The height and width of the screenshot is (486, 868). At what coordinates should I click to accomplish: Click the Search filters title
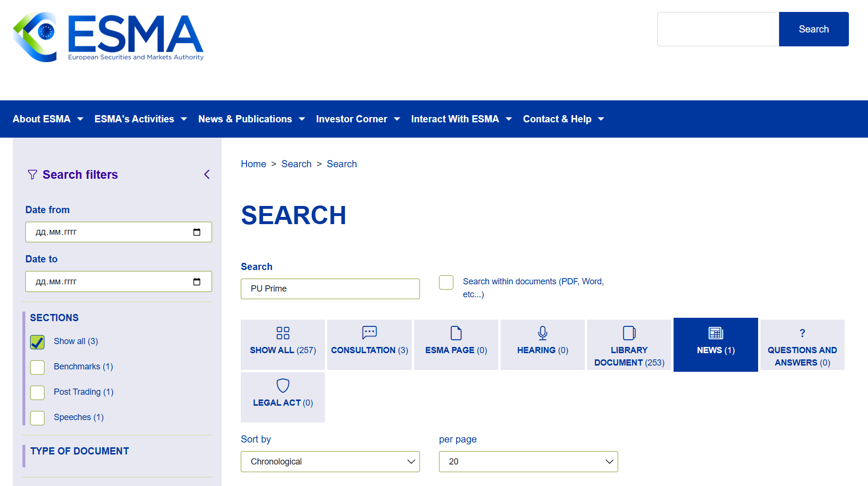click(80, 174)
